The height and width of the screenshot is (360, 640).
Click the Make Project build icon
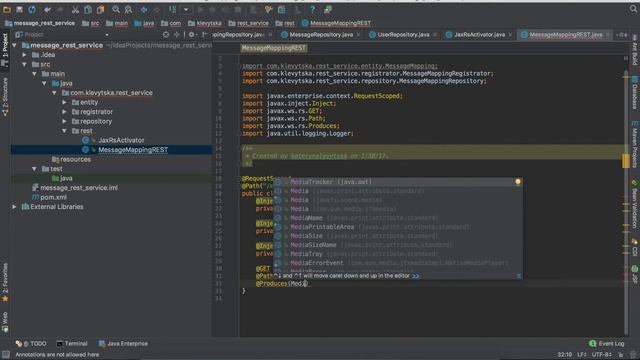(x=173, y=9)
